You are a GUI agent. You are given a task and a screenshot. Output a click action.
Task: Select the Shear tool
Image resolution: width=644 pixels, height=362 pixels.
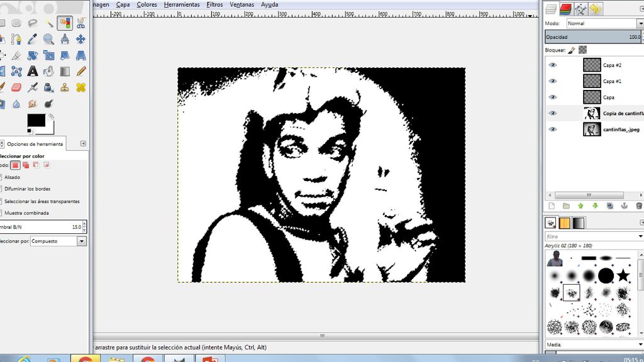pos(65,55)
